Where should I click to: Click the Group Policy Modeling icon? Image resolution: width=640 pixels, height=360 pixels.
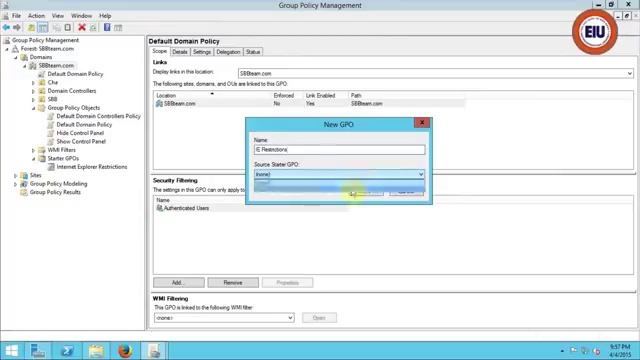tap(24, 184)
